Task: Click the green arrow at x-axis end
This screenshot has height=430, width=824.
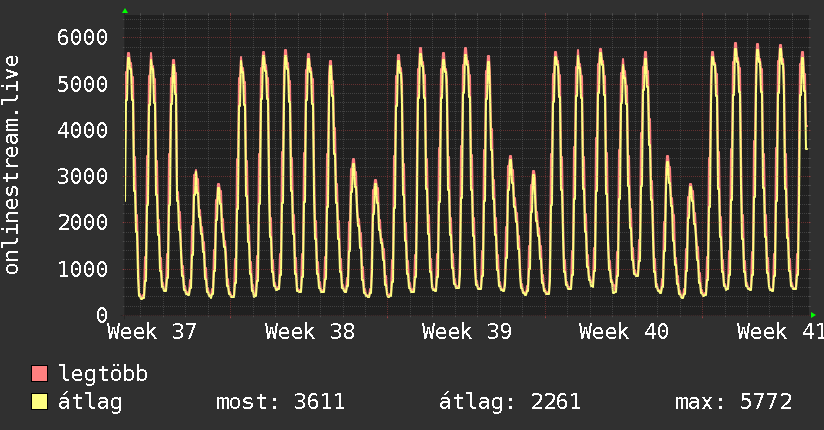Action: click(813, 315)
